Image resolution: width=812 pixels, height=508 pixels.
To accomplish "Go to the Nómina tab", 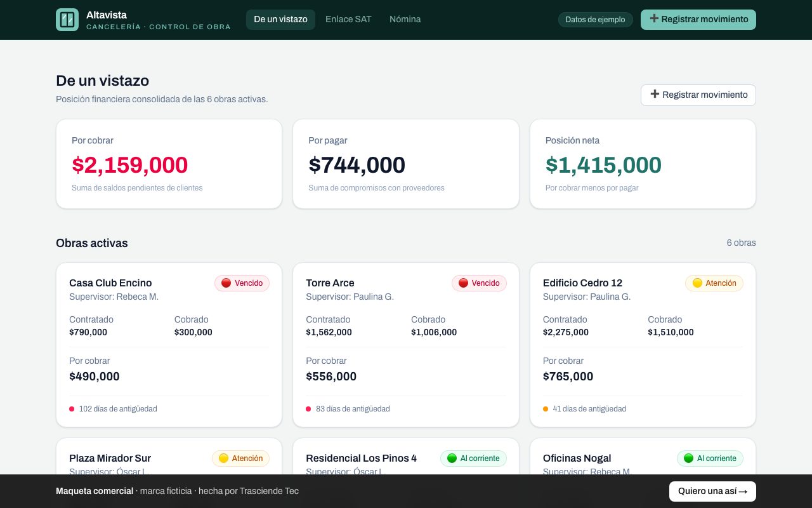I will point(405,20).
